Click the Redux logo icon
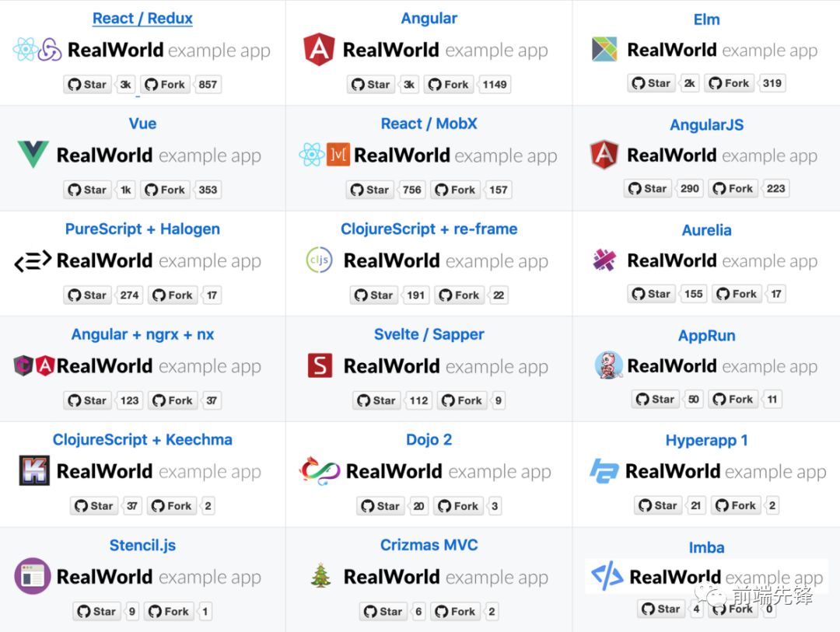 (50, 50)
